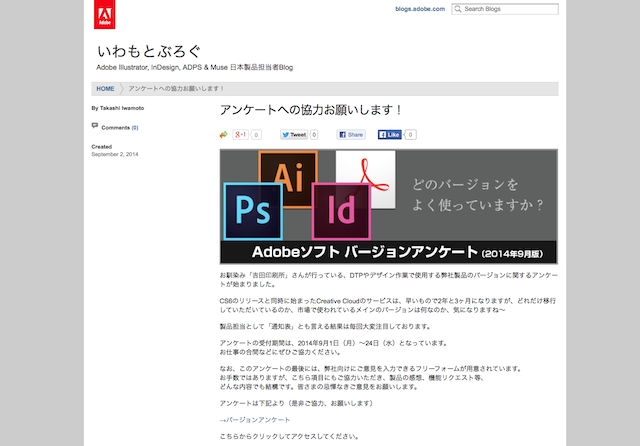Click the search magnifier icon
The image size is (640, 446).
pos(458,9)
